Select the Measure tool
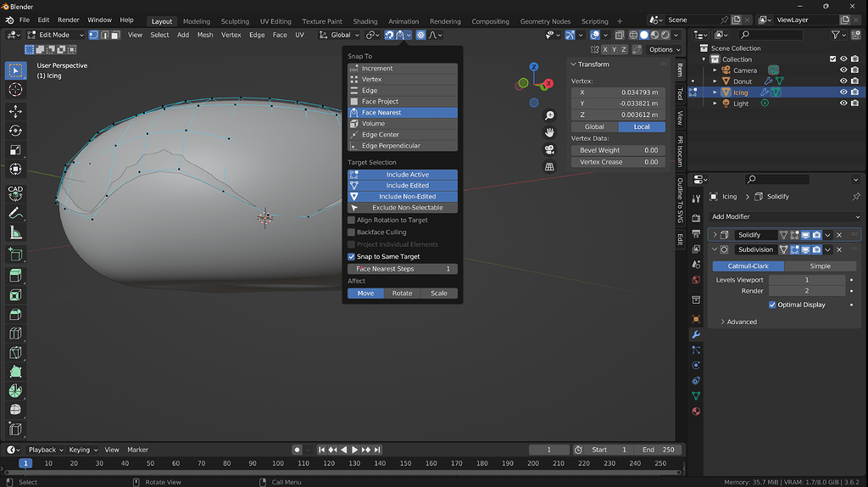Screen dimensions: 868x487 [x=15, y=233]
